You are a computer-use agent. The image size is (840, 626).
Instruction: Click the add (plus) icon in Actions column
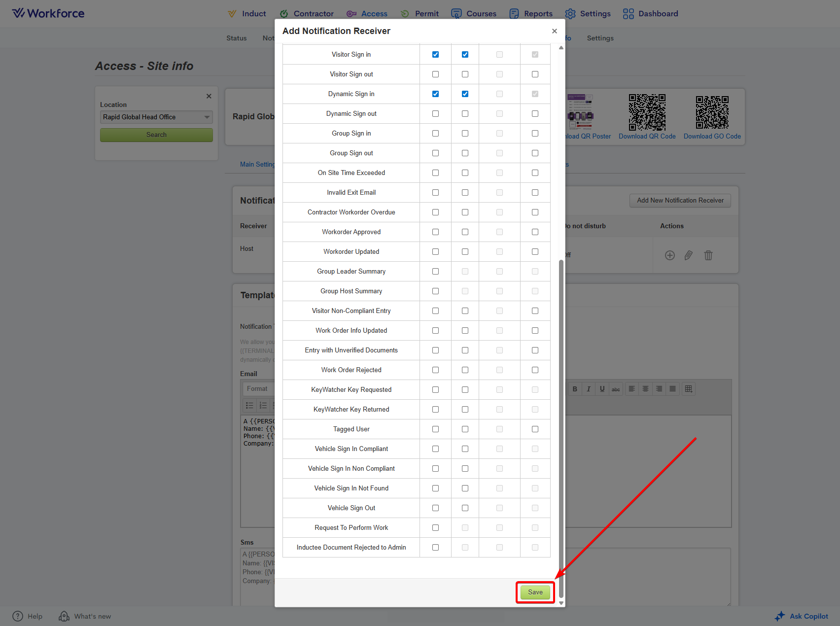click(669, 255)
